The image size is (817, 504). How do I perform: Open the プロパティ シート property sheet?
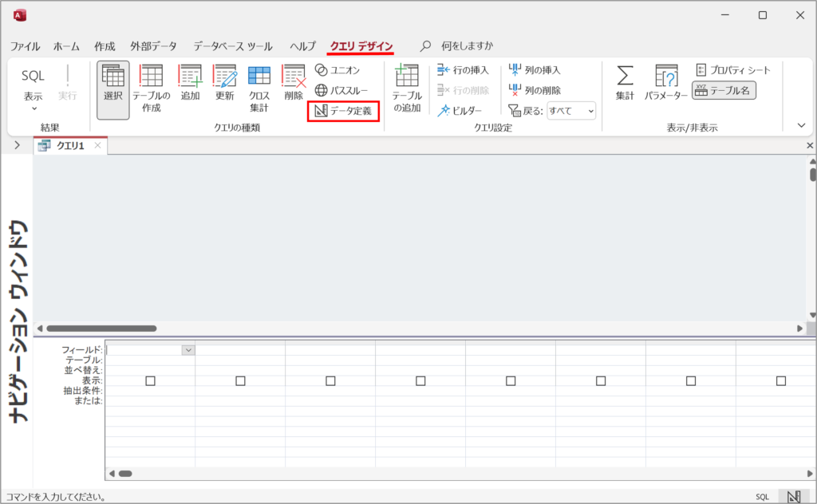[732, 69]
